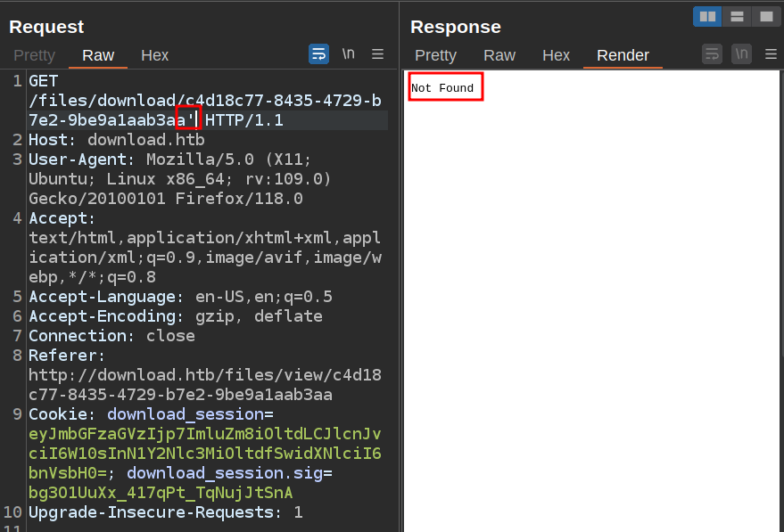Viewport: 784px width, 532px height.
Task: Open the Response panel hamburger menu
Action: click(771, 54)
